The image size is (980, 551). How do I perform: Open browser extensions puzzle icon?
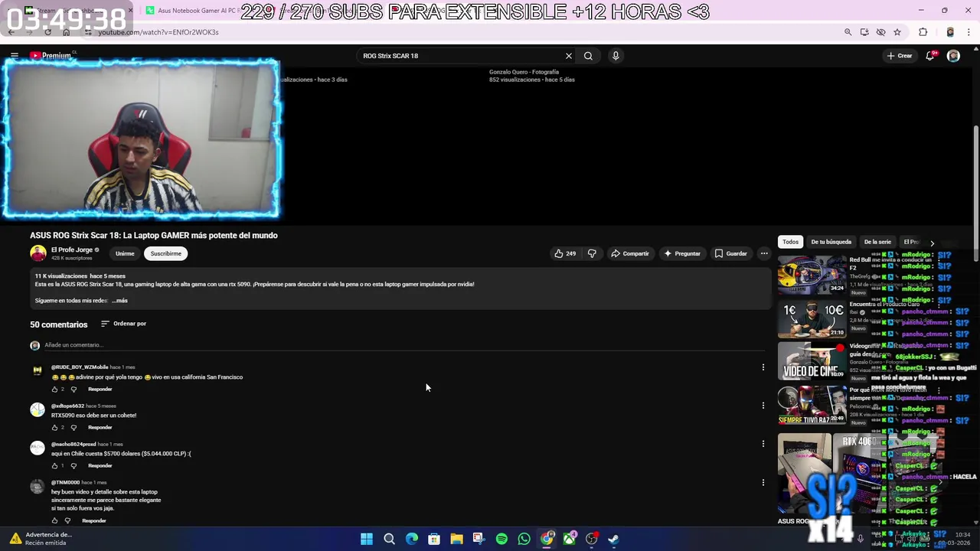[923, 32]
